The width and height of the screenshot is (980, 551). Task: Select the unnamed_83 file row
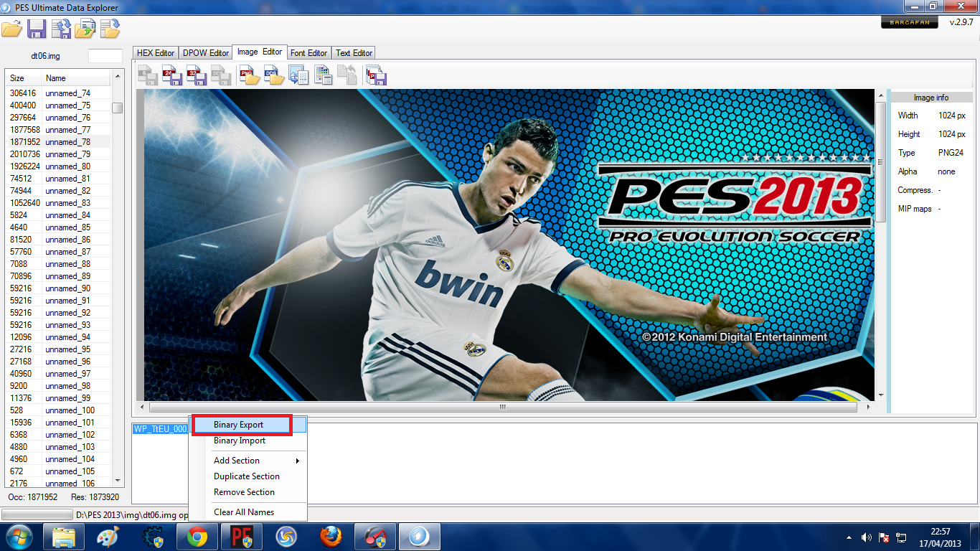click(x=58, y=203)
